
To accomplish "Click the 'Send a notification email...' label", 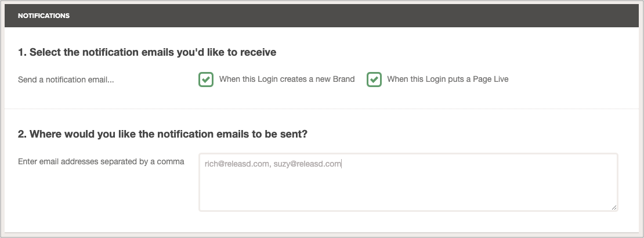I will 66,80.
